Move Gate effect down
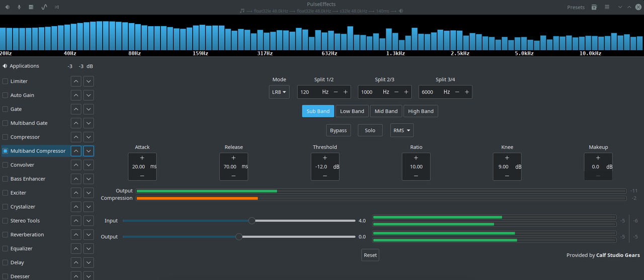The image size is (644, 280). 89,109
